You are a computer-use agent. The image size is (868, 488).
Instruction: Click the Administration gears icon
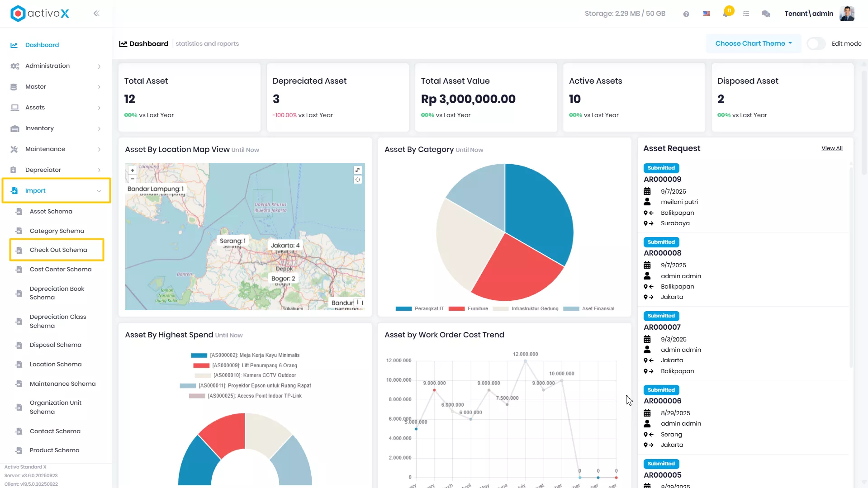tap(14, 66)
